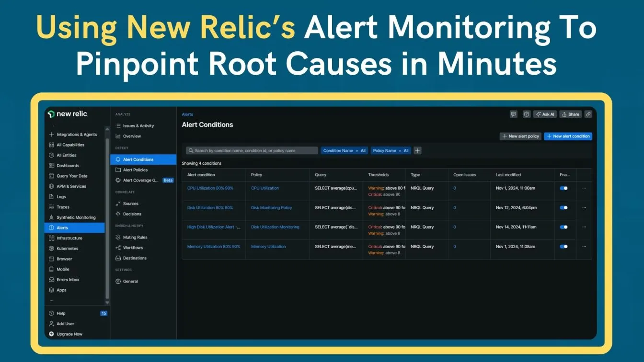Expand more sidebar items ellipsis
The height and width of the screenshot is (362, 644).
pos(51,300)
